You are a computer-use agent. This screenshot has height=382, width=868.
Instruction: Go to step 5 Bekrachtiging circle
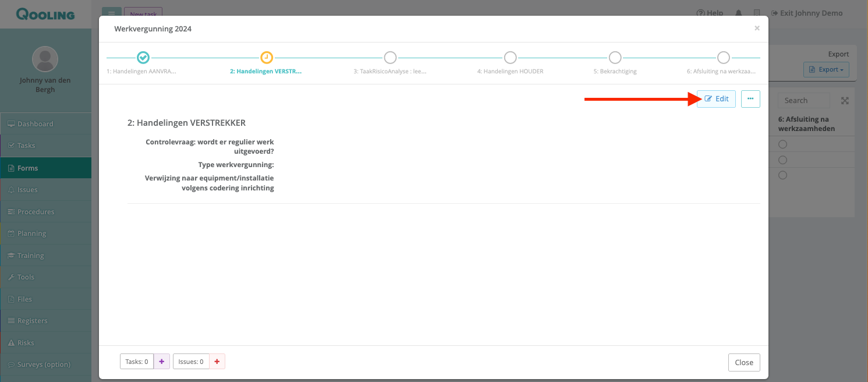pyautogui.click(x=615, y=58)
